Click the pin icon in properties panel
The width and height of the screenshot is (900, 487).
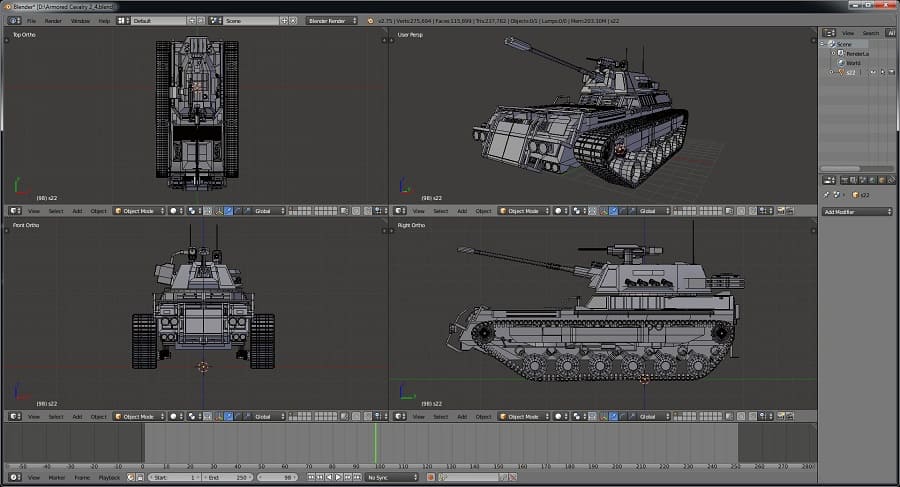tap(826, 195)
